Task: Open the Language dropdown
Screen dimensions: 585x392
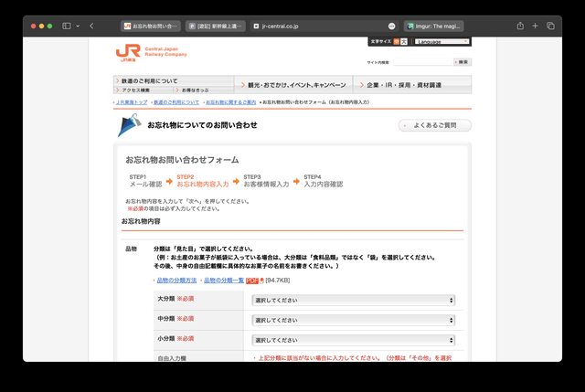Action: pos(441,42)
